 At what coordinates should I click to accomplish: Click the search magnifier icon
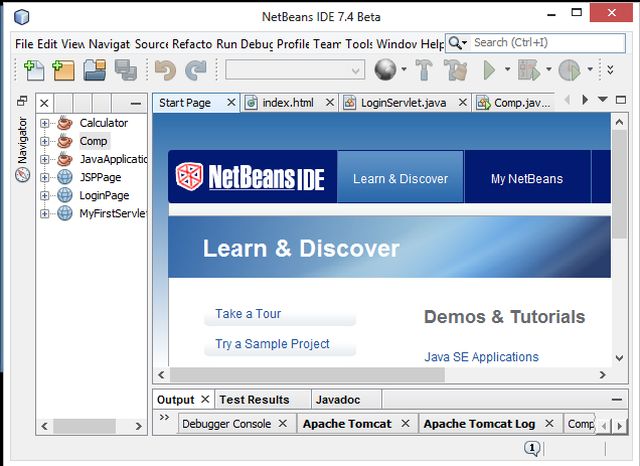coord(454,42)
